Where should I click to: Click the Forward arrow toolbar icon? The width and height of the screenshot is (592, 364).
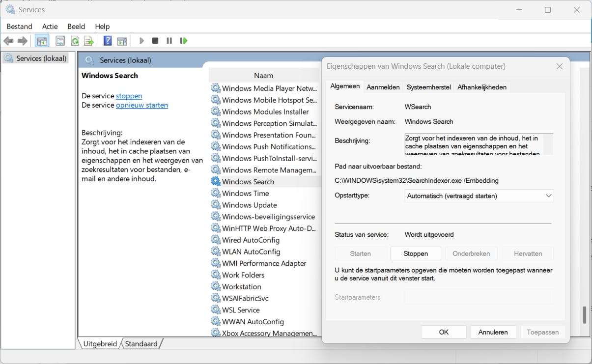coord(22,41)
